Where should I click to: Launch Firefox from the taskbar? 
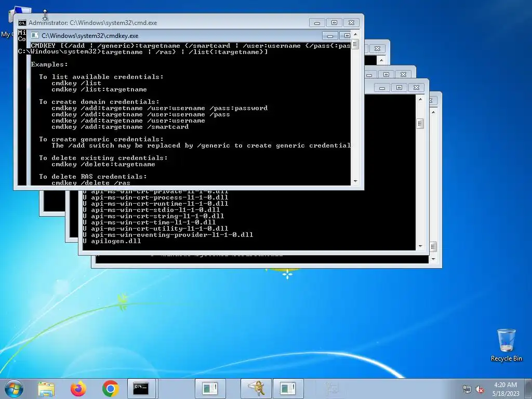(x=78, y=389)
